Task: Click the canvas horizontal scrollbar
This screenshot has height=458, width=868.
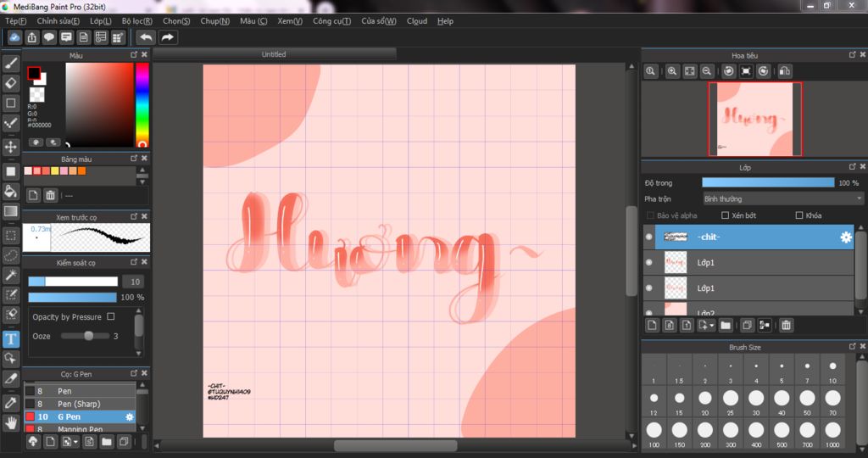Action: click(x=396, y=445)
